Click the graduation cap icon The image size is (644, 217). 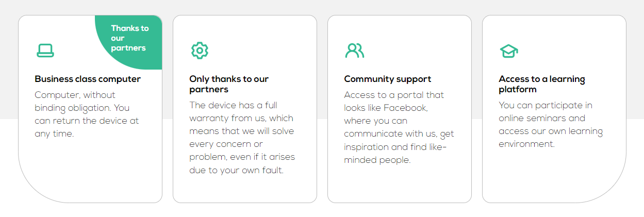pyautogui.click(x=509, y=51)
